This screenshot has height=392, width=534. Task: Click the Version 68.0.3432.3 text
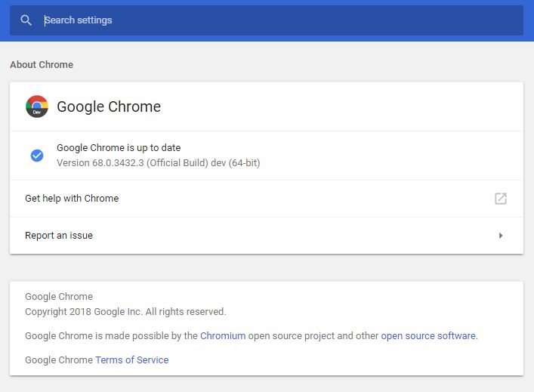(x=159, y=163)
